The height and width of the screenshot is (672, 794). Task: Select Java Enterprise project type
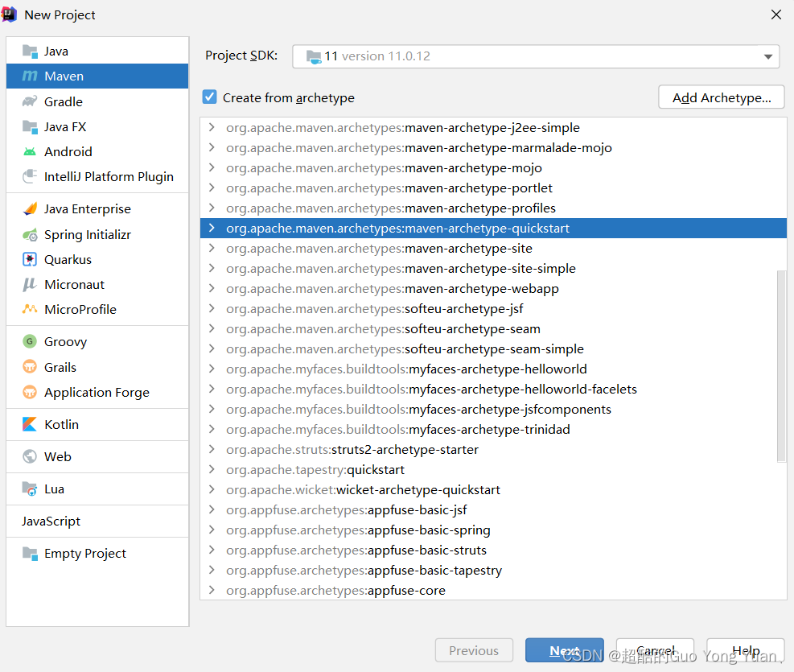pos(97,208)
